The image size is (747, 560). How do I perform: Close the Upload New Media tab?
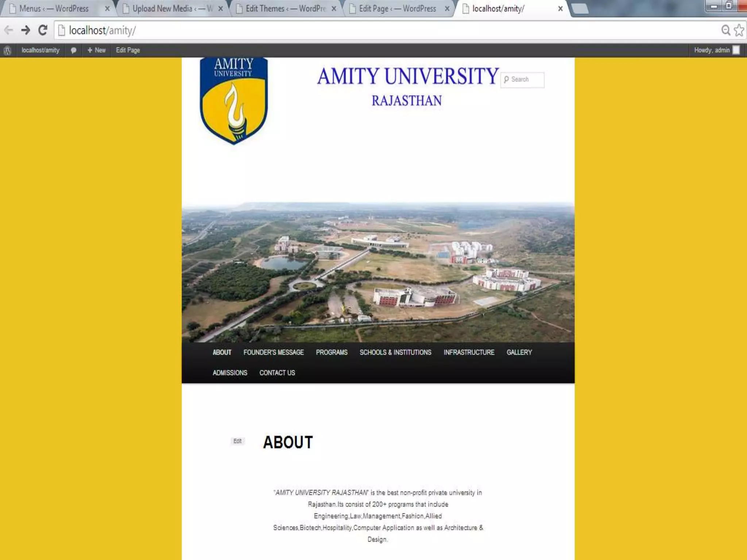coord(220,9)
